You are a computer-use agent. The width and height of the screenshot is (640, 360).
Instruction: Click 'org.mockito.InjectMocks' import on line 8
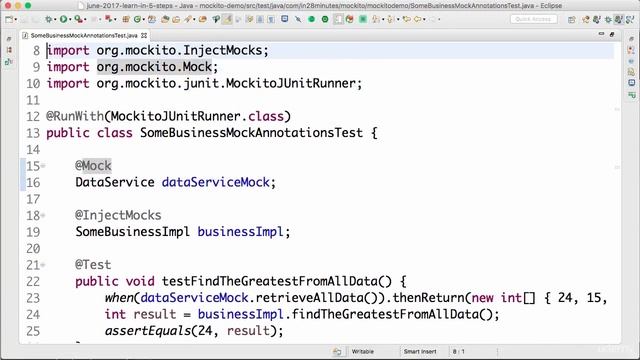(179, 50)
